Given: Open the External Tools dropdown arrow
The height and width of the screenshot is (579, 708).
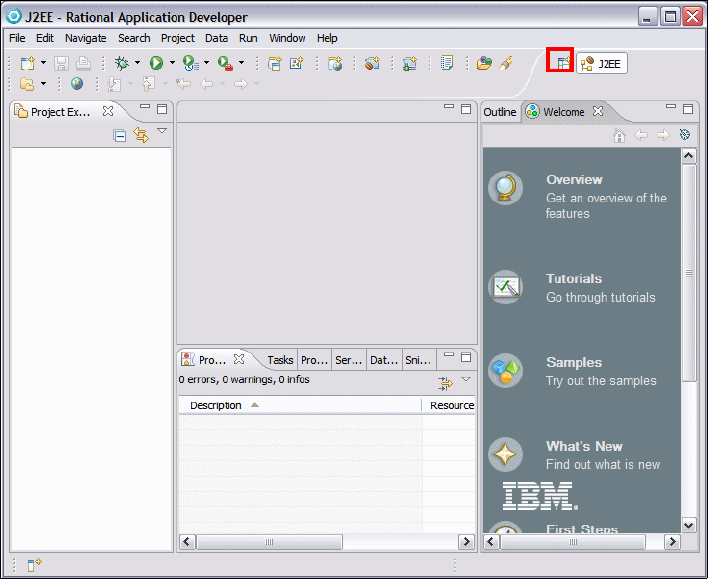Looking at the screenshot, I should point(242,62).
